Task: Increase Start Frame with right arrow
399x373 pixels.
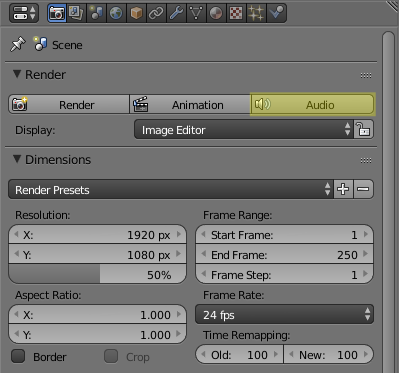Action: [366, 235]
